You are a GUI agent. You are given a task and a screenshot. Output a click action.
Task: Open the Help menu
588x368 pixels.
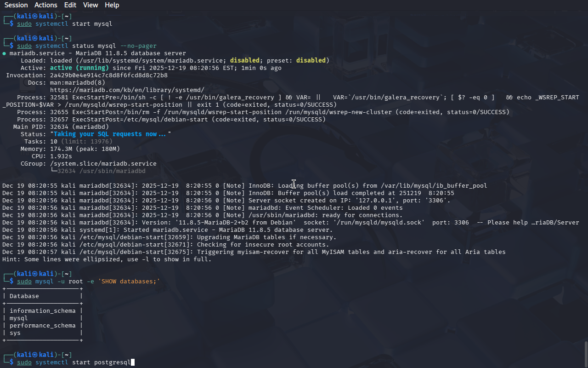point(112,5)
